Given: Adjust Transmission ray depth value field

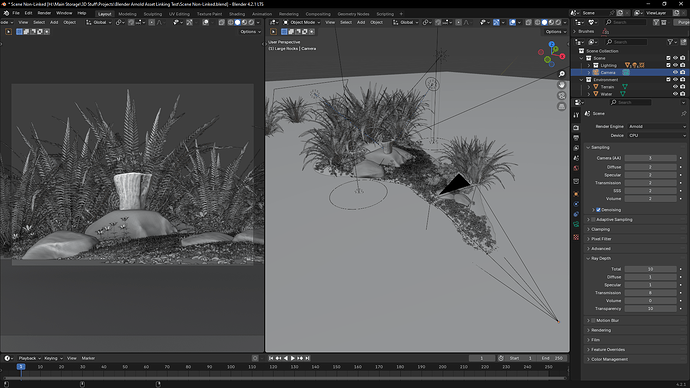Looking at the screenshot, I should [x=650, y=293].
